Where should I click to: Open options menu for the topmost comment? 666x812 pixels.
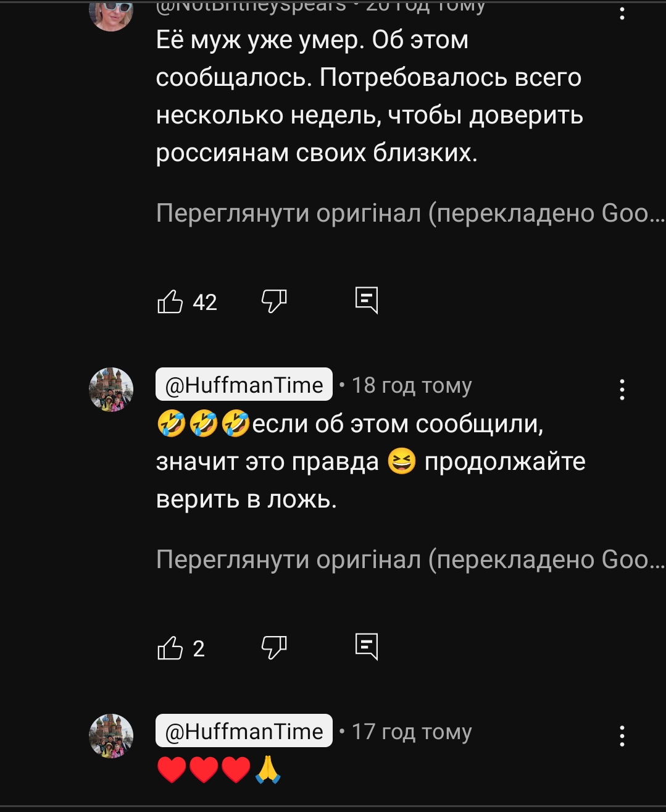[622, 11]
